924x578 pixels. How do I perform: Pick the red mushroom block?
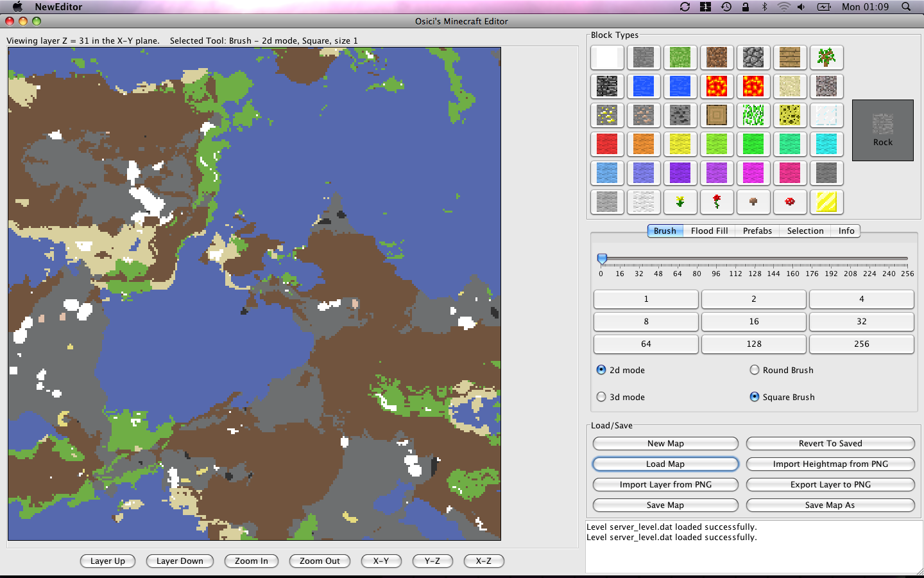790,202
